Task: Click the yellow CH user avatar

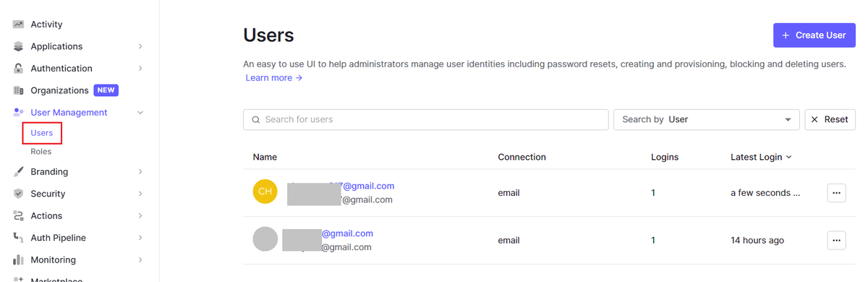Action: point(265,192)
